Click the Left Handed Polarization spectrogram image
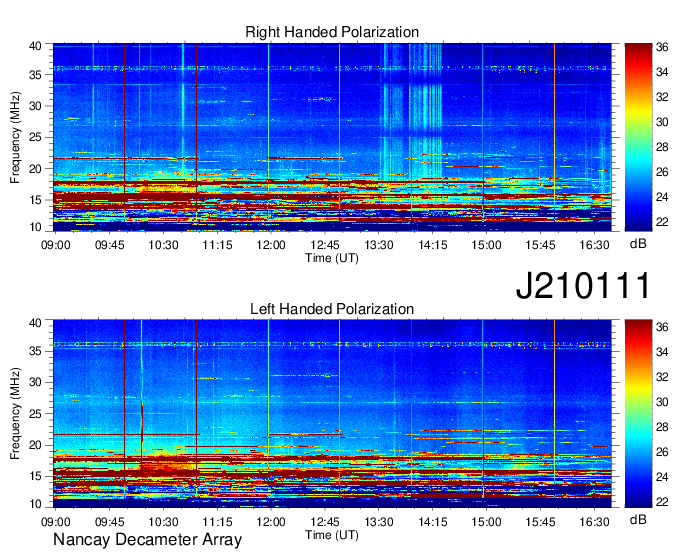 332,413
